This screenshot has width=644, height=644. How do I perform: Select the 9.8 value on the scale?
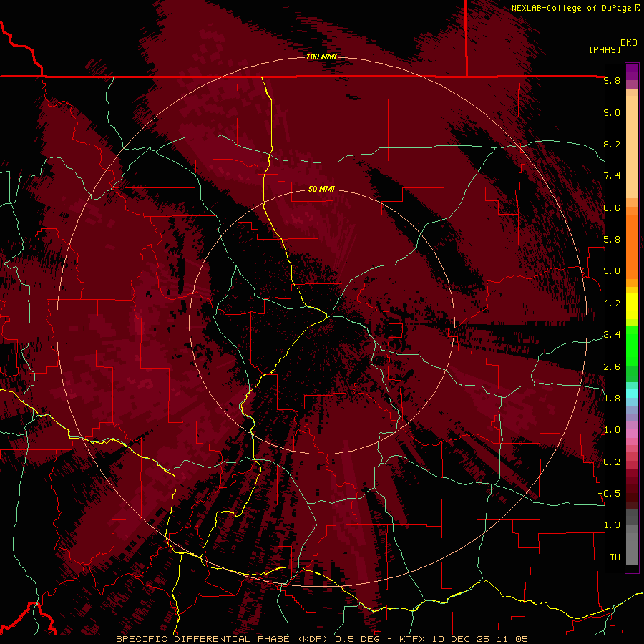coord(612,80)
